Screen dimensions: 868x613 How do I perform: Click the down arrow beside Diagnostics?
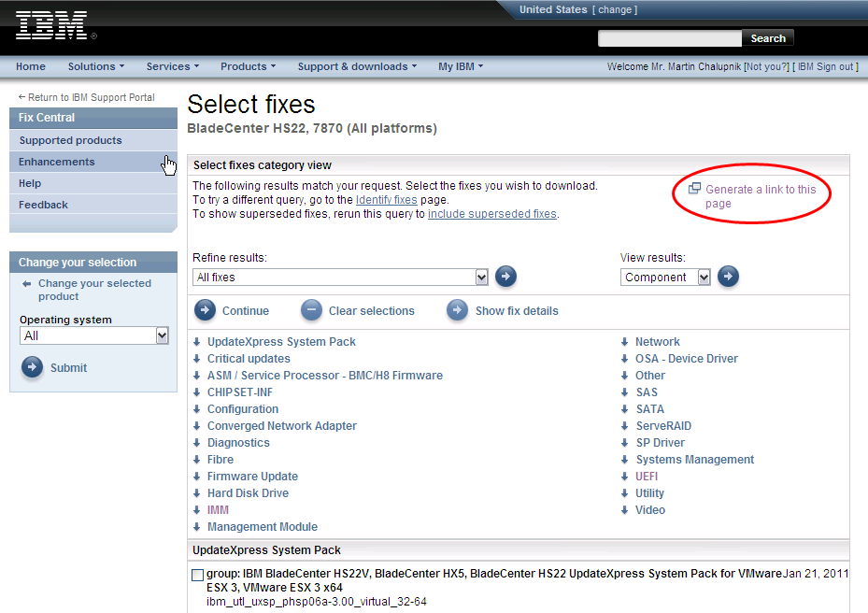click(x=196, y=443)
